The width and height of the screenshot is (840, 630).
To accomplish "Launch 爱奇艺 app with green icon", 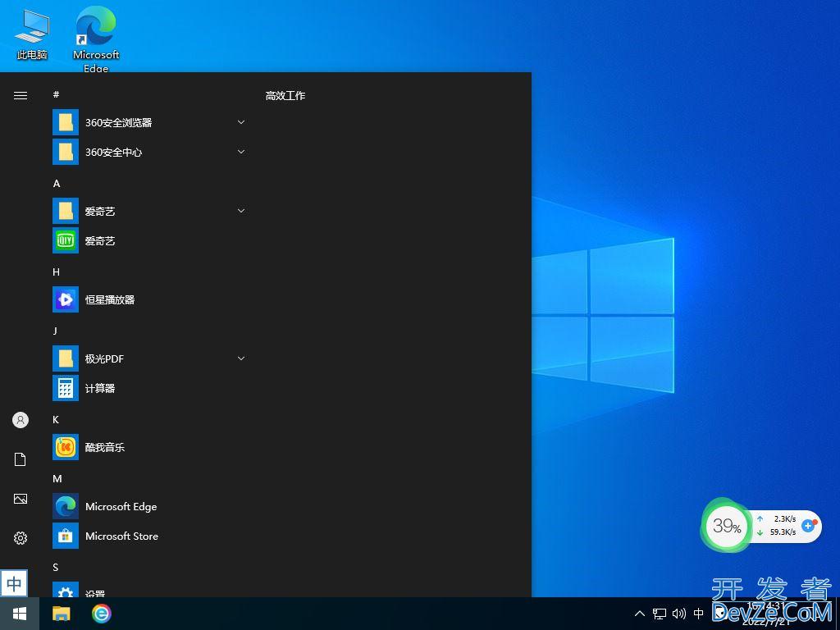I will point(66,240).
